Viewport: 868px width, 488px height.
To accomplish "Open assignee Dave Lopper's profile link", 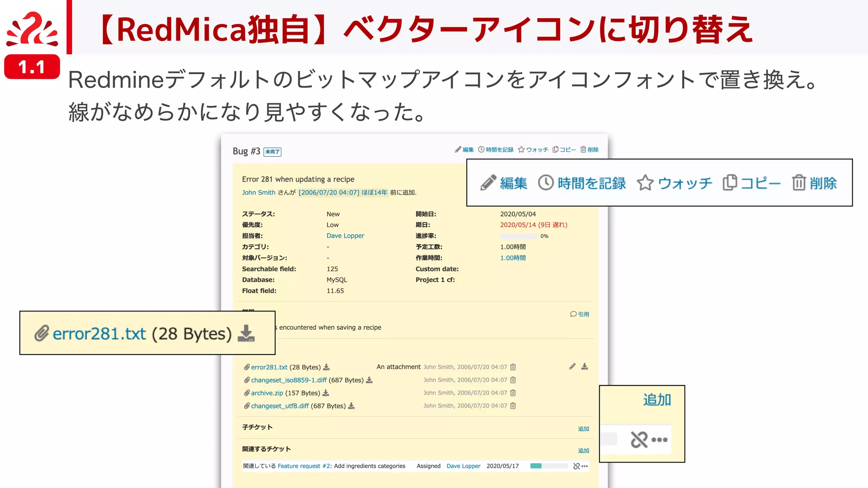I will pos(345,236).
